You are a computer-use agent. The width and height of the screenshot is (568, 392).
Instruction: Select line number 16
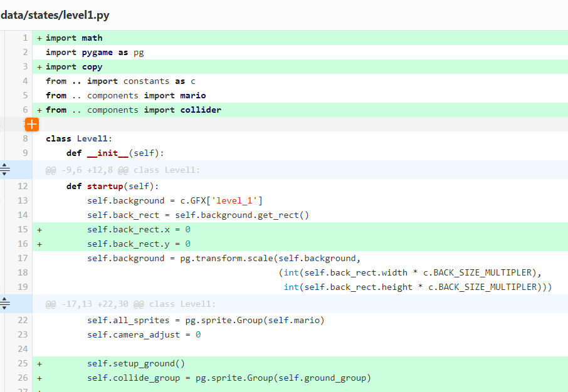click(23, 244)
